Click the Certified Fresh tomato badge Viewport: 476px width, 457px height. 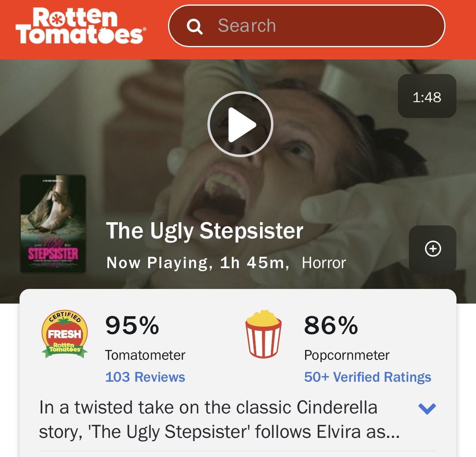tap(65, 335)
